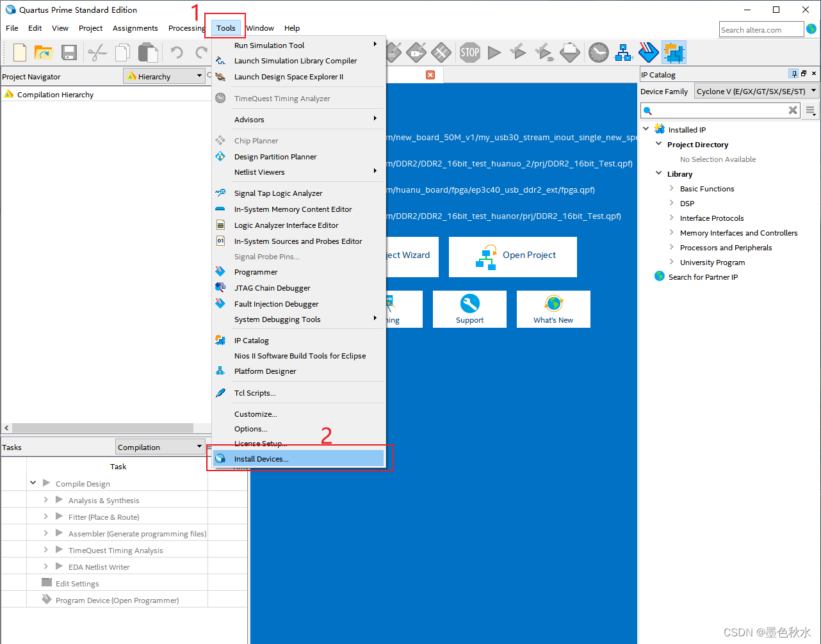Select Platform Designer in the Tools menu
This screenshot has width=821, height=644.
click(298, 371)
